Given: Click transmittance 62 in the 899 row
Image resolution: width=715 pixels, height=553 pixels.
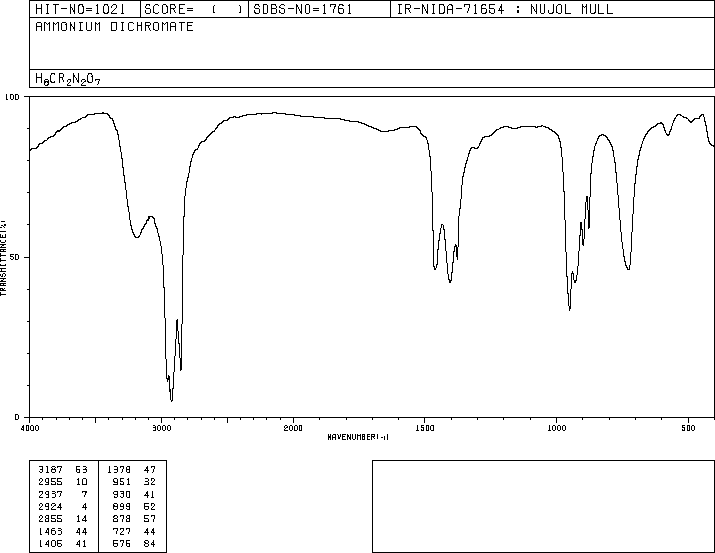Looking at the screenshot, I should click(150, 506).
